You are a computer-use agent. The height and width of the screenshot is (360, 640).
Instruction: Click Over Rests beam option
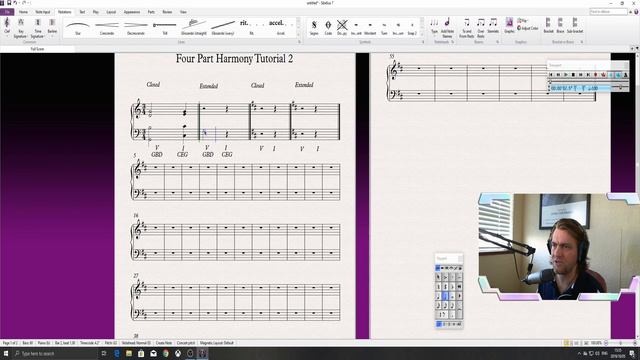[x=481, y=28]
